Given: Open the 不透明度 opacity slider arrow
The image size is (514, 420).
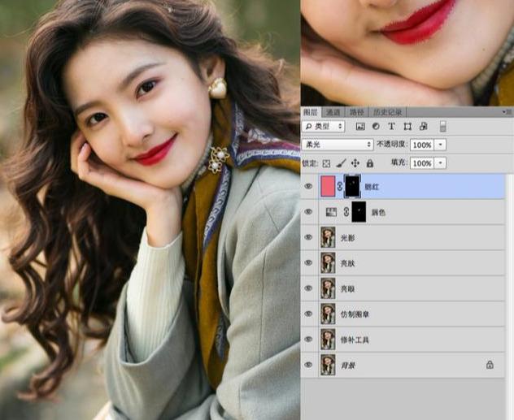Looking at the screenshot, I should pos(441,145).
